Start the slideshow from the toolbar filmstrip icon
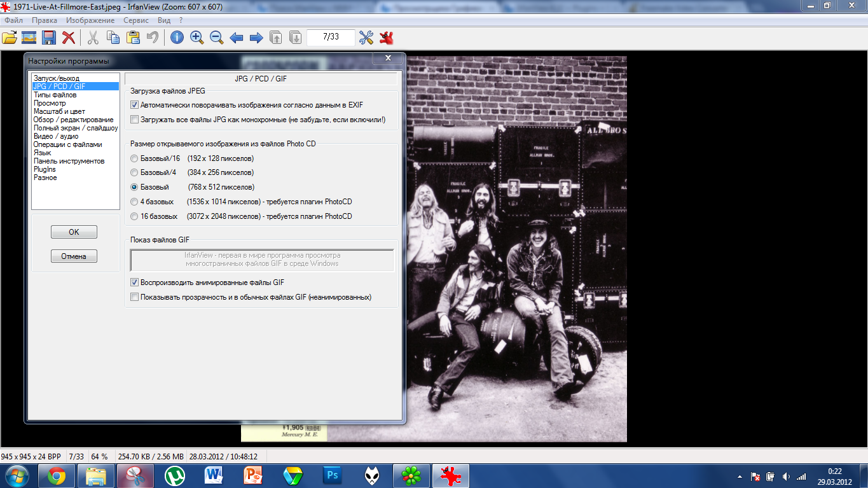868x488 pixels. pyautogui.click(x=29, y=38)
